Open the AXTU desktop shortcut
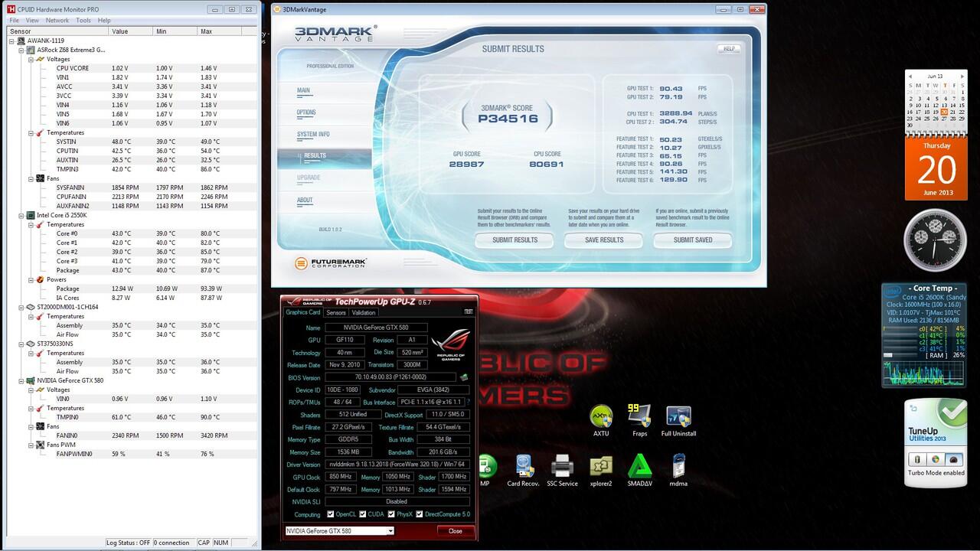 (x=601, y=421)
